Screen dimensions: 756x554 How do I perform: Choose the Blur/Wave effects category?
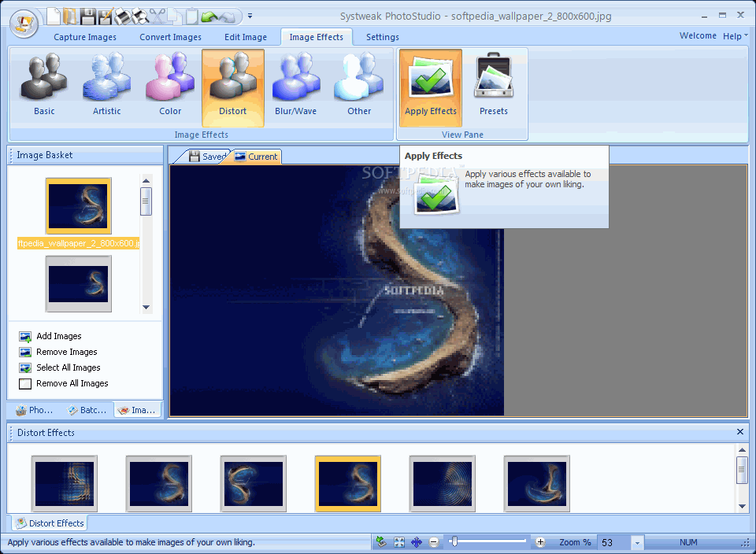pyautogui.click(x=295, y=87)
